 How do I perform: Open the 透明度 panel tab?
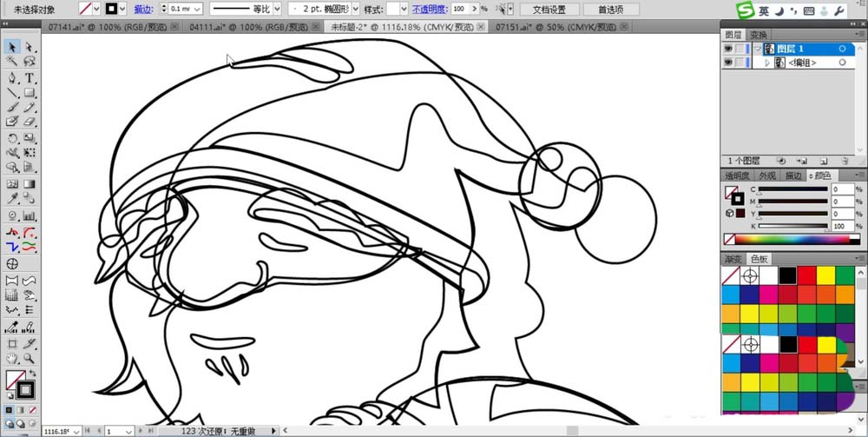[737, 175]
